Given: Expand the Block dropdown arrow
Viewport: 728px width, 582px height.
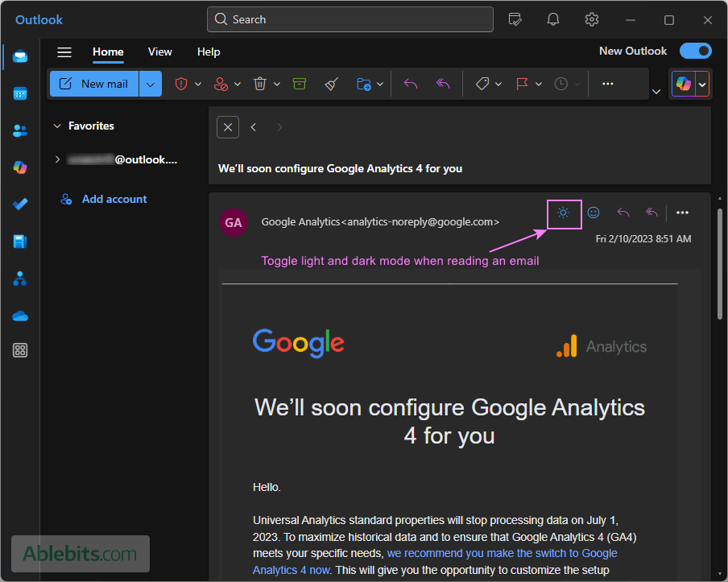Looking at the screenshot, I should pyautogui.click(x=238, y=84).
